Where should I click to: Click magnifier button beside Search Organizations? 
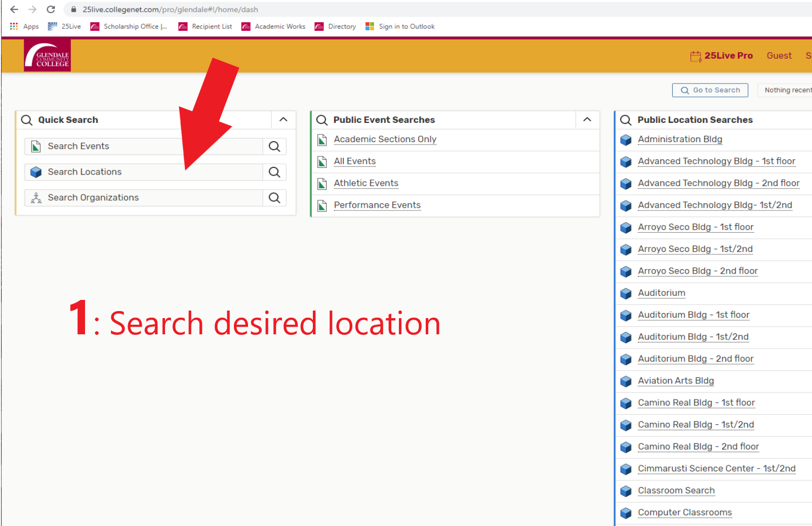(274, 198)
